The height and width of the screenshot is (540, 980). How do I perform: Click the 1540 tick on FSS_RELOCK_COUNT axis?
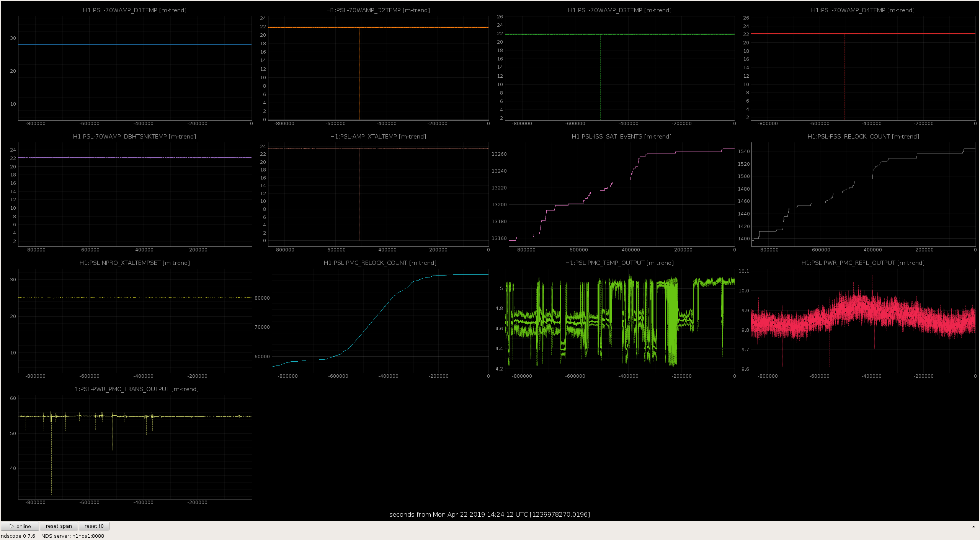pyautogui.click(x=744, y=152)
